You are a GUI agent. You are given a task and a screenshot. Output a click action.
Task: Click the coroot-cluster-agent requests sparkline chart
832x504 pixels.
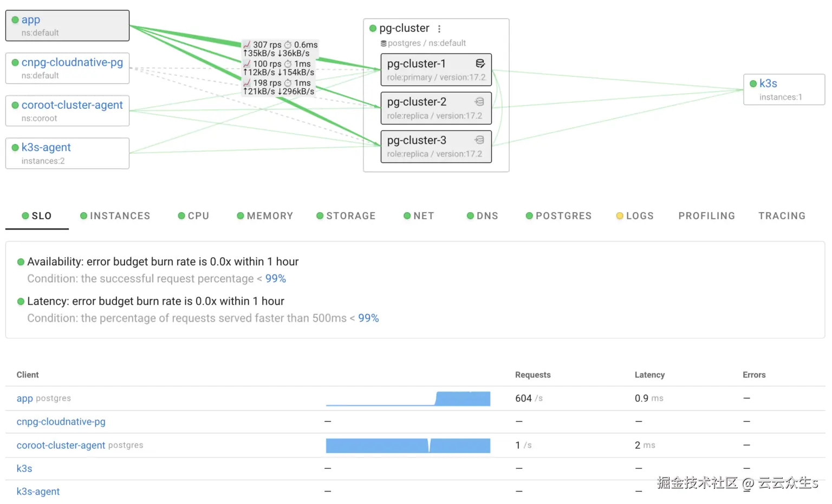(408, 446)
